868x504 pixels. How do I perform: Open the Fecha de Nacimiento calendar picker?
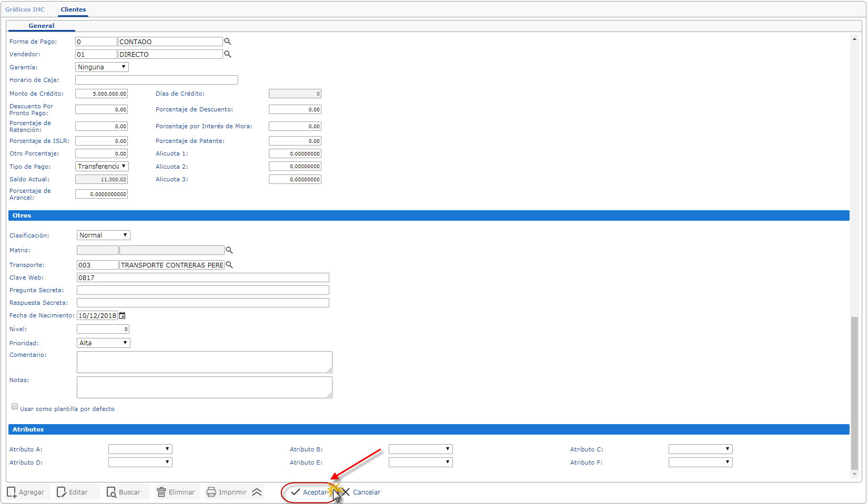122,315
